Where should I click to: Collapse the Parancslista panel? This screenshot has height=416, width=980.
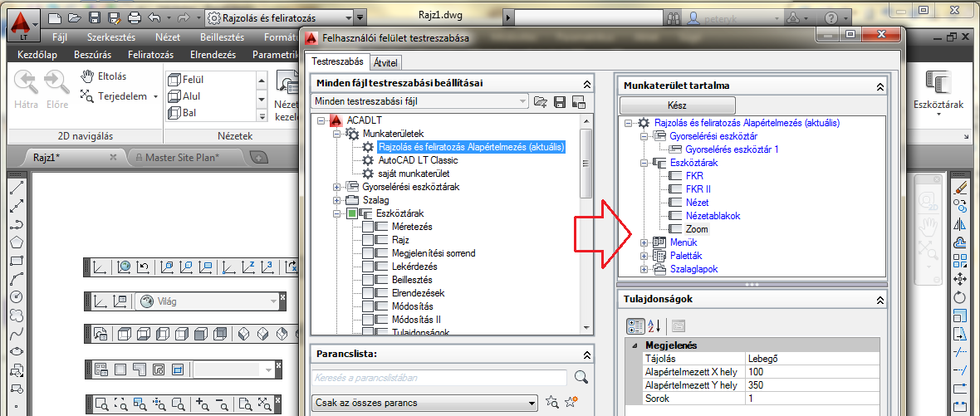click(x=586, y=355)
